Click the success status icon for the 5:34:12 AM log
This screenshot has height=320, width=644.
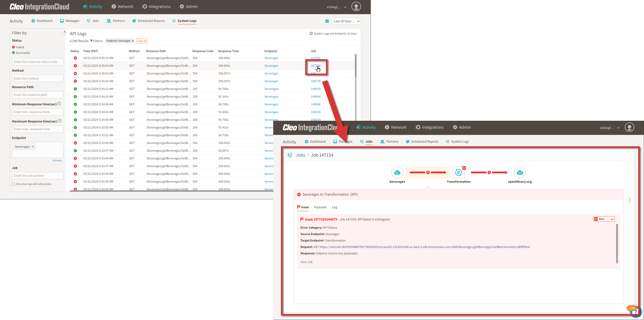coord(75,89)
